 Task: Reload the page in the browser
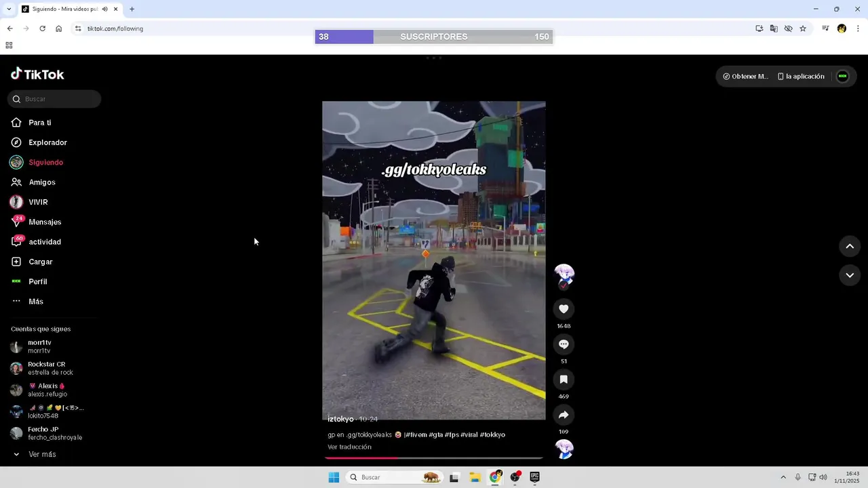click(x=42, y=28)
